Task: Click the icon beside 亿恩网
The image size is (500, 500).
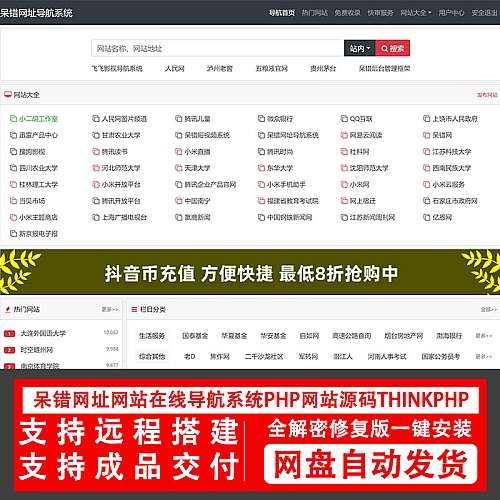Action: tap(427, 217)
